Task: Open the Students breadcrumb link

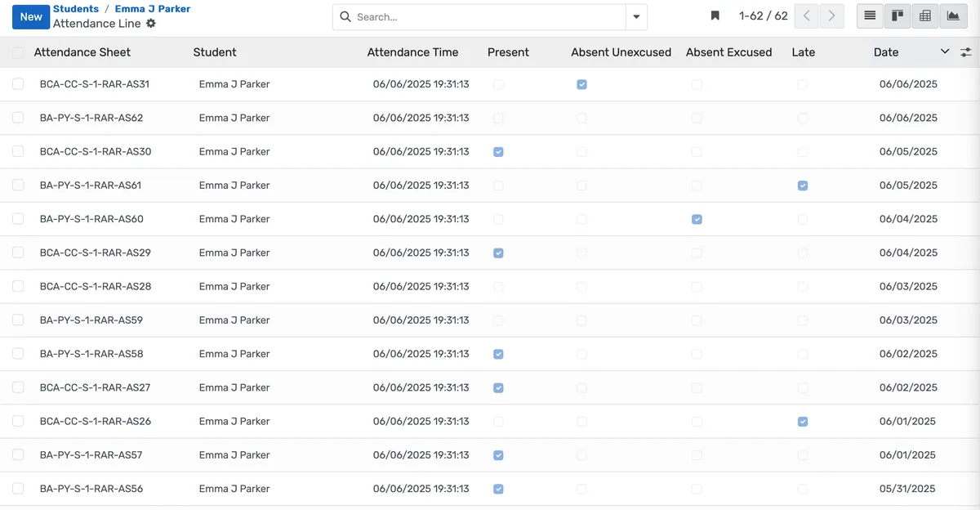Action: coord(75,8)
